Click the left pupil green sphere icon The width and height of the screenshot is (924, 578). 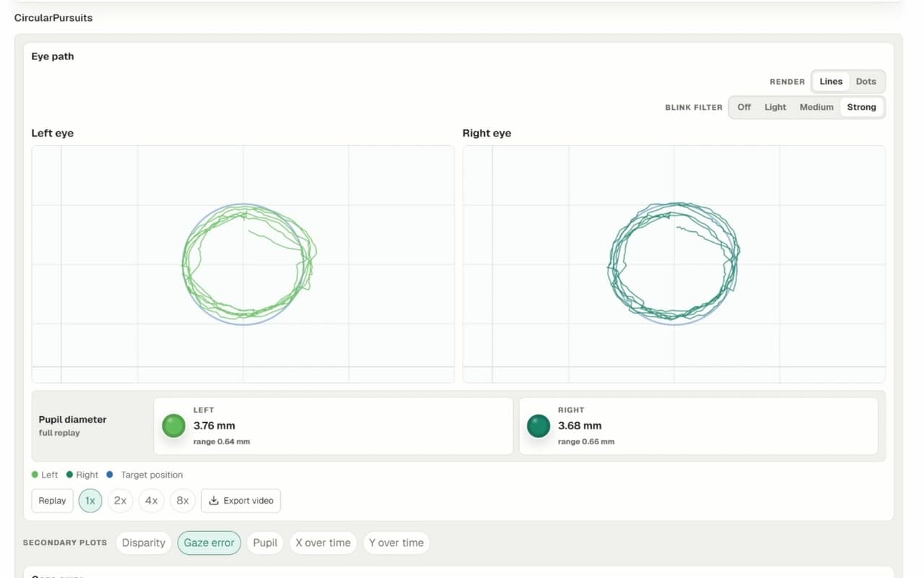(x=174, y=426)
